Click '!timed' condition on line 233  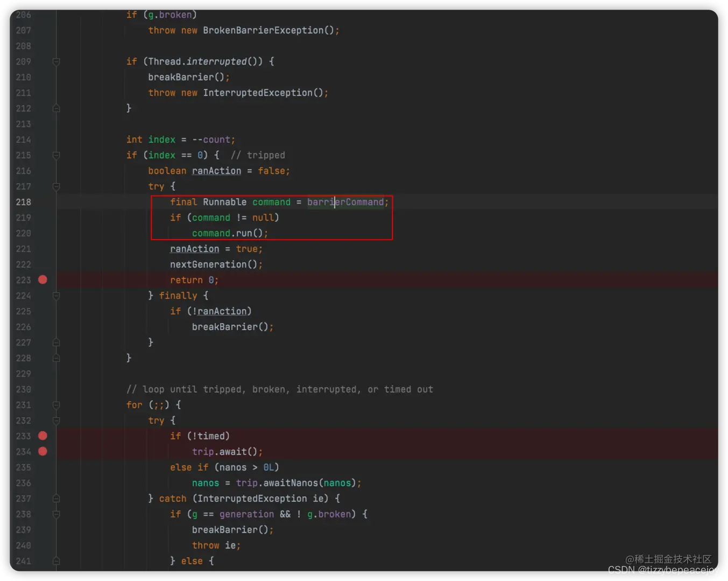pyautogui.click(x=208, y=436)
